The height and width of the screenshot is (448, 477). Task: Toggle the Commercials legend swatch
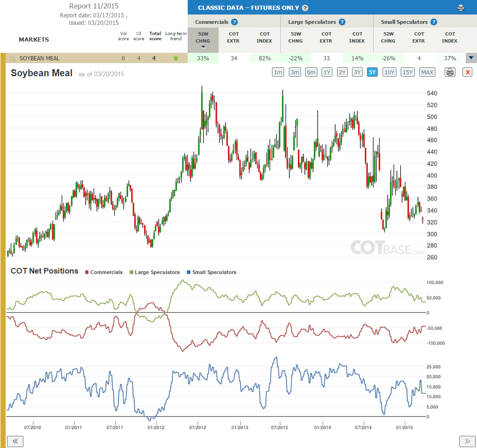pos(87,272)
